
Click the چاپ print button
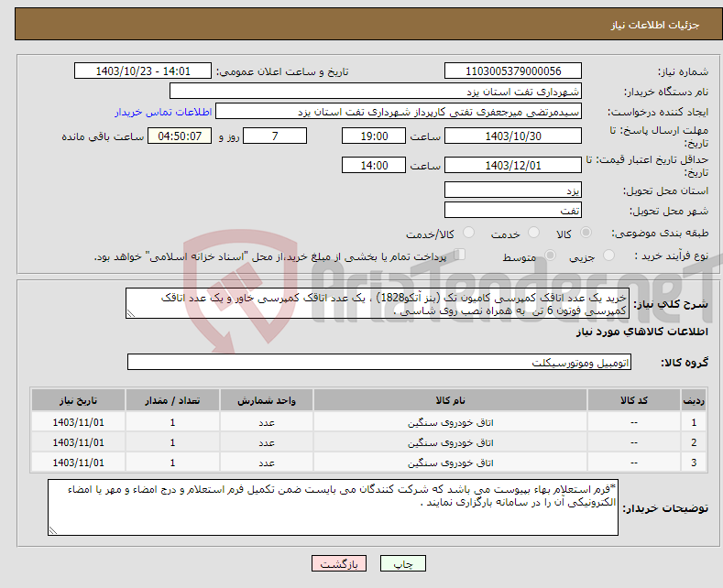403,563
